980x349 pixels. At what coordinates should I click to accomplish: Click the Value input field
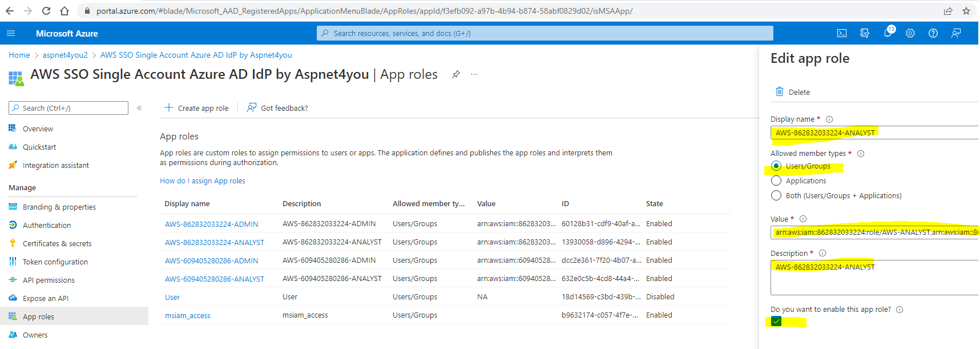coord(874,232)
